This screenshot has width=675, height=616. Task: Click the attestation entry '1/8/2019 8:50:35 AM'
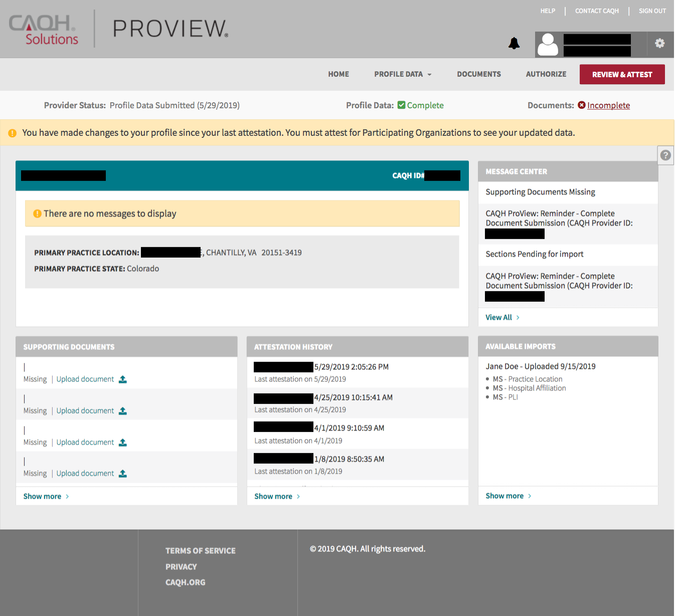click(350, 459)
